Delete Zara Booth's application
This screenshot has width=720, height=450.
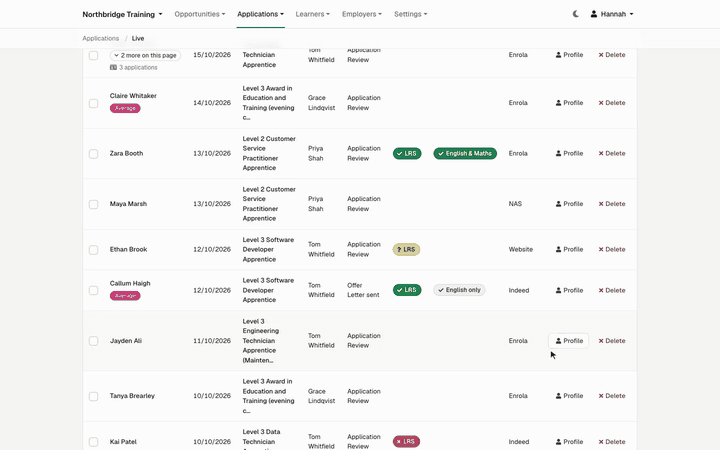click(x=612, y=153)
